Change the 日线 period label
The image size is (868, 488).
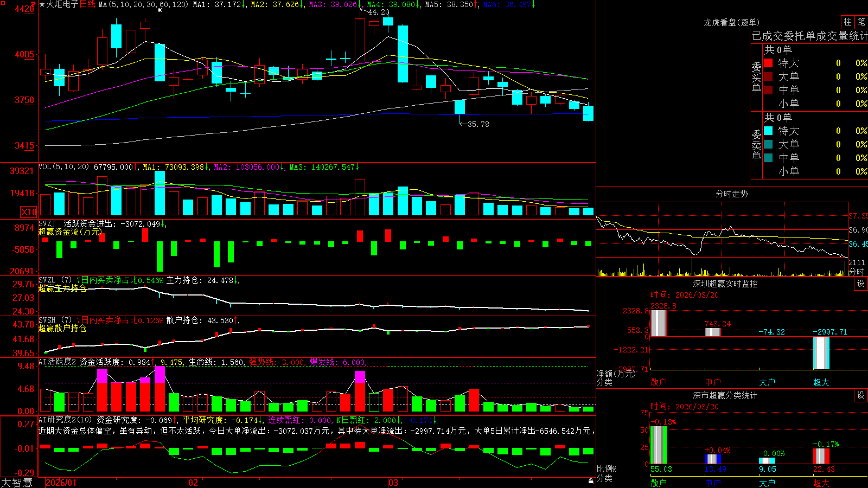[87, 4]
